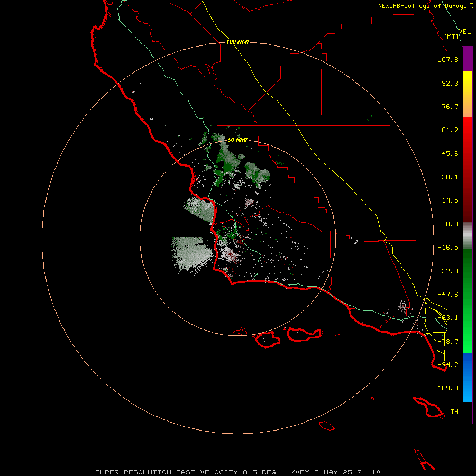Click the 92.3 velocity scale value
This screenshot has height=476, width=476.
pos(450,83)
